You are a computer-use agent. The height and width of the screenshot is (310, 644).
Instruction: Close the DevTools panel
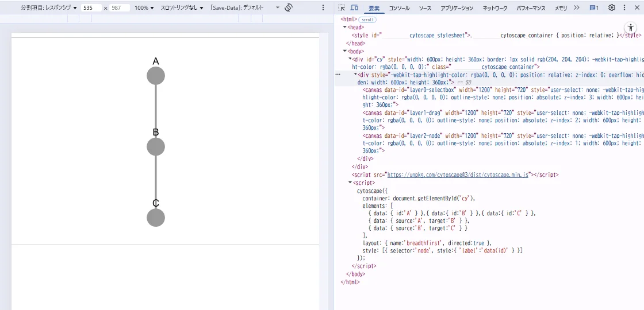(637, 8)
